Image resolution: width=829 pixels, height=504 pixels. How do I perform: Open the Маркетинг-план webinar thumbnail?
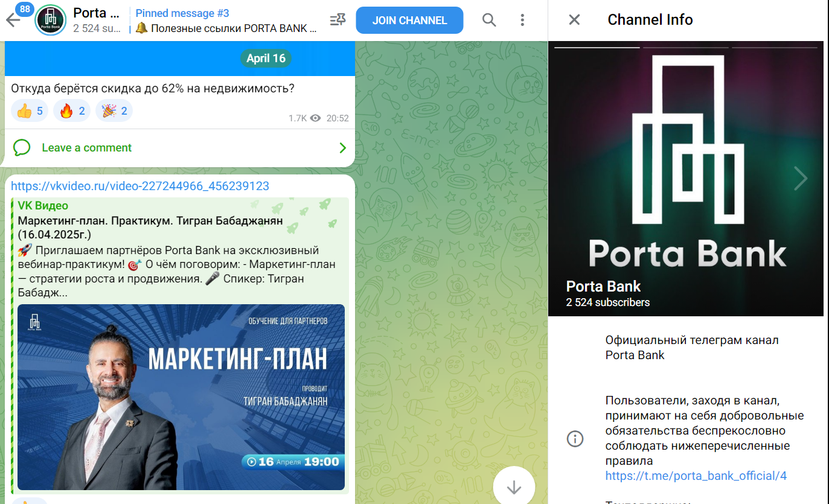[181, 397]
